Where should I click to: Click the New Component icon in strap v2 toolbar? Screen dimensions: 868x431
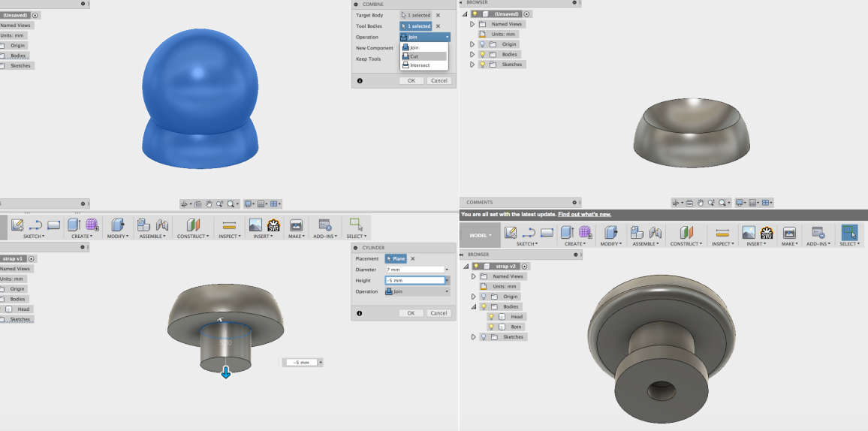637,232
